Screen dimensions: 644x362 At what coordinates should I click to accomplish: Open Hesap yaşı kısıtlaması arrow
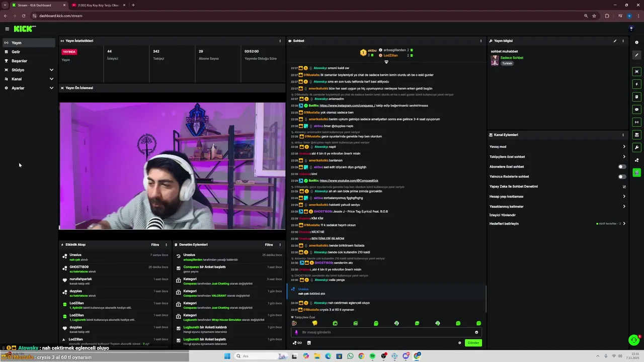(x=624, y=197)
